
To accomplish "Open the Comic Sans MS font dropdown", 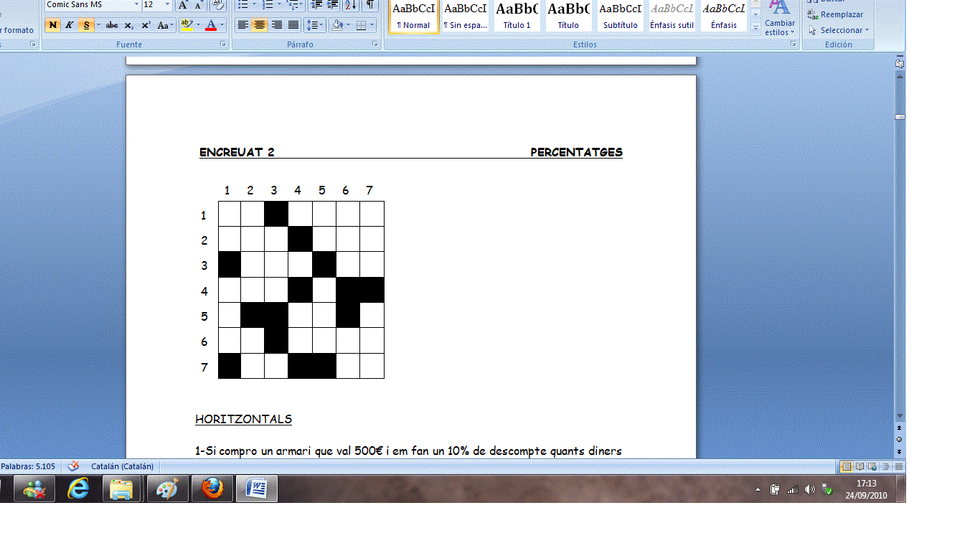I will coord(136,5).
